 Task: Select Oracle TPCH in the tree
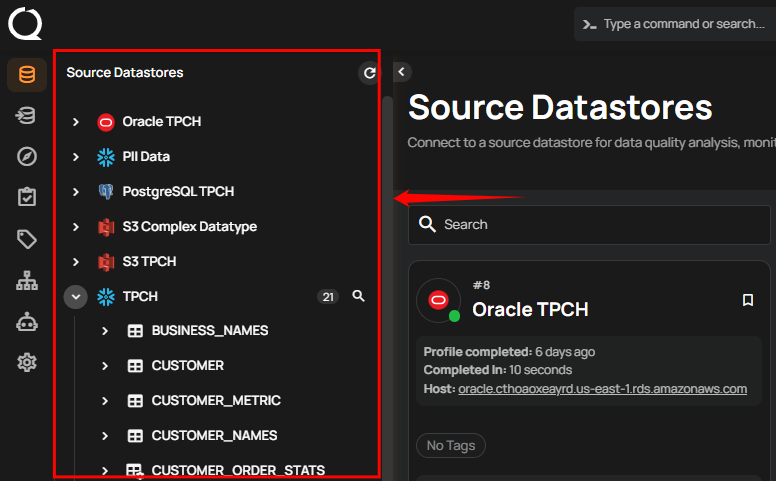tap(162, 122)
